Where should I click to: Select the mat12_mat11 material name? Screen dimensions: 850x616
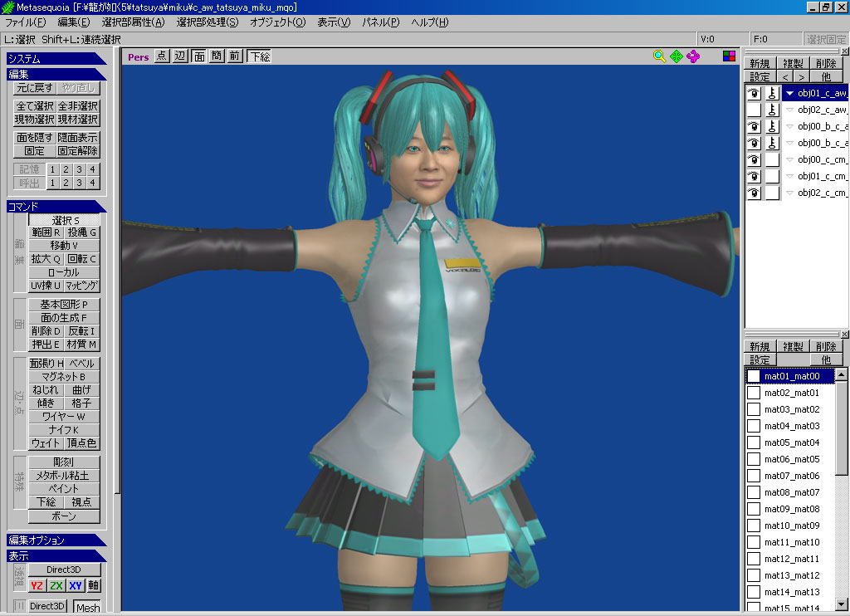[x=792, y=559]
